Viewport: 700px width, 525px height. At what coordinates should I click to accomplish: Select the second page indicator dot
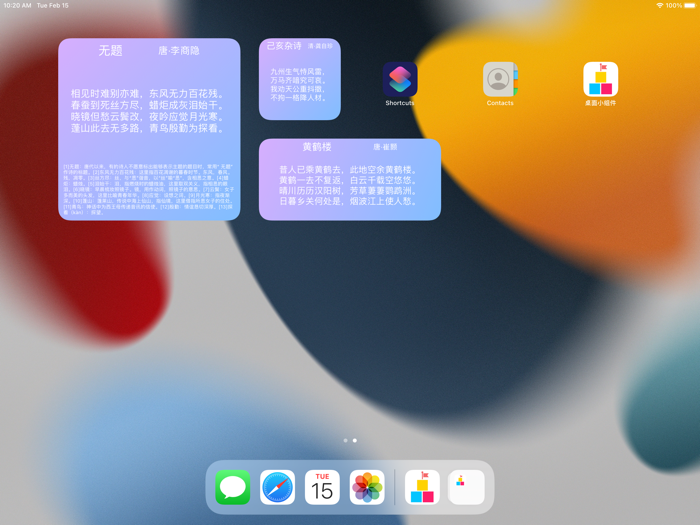tap(354, 441)
